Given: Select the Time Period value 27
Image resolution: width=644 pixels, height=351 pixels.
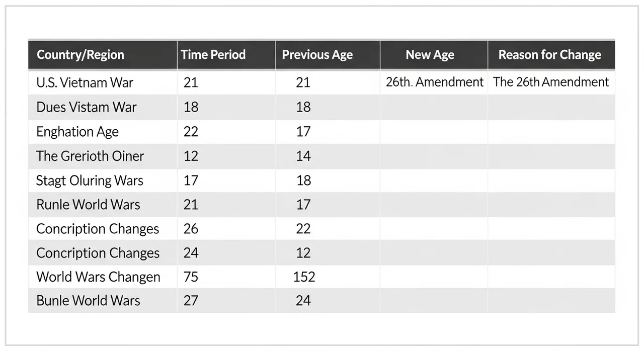Looking at the screenshot, I should [191, 301].
